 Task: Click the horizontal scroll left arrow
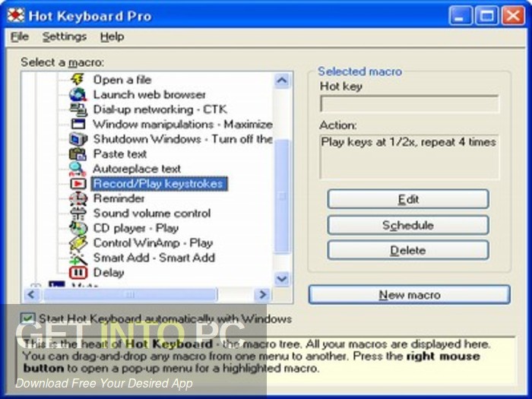pyautogui.click(x=32, y=295)
